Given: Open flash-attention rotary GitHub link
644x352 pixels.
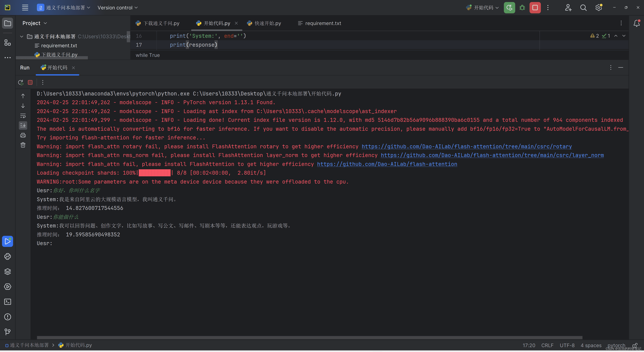Looking at the screenshot, I should pos(467,146).
